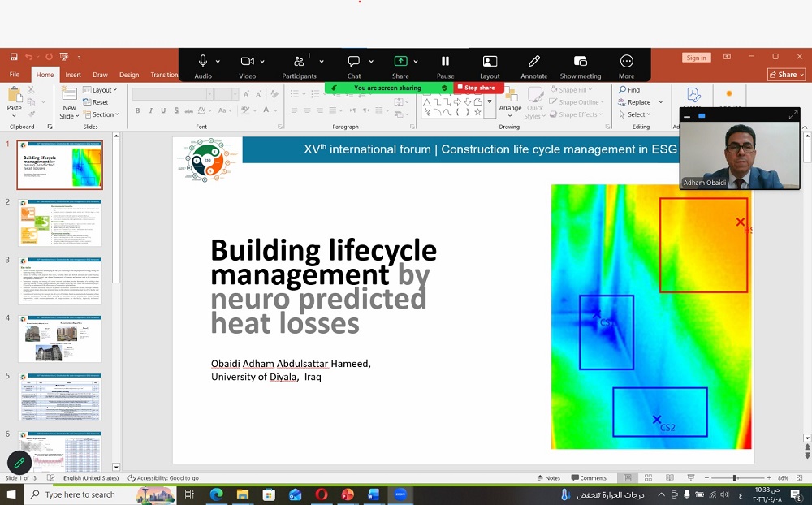812x505 pixels.
Task: Toggle the Notes pane in status bar
Action: point(548,478)
